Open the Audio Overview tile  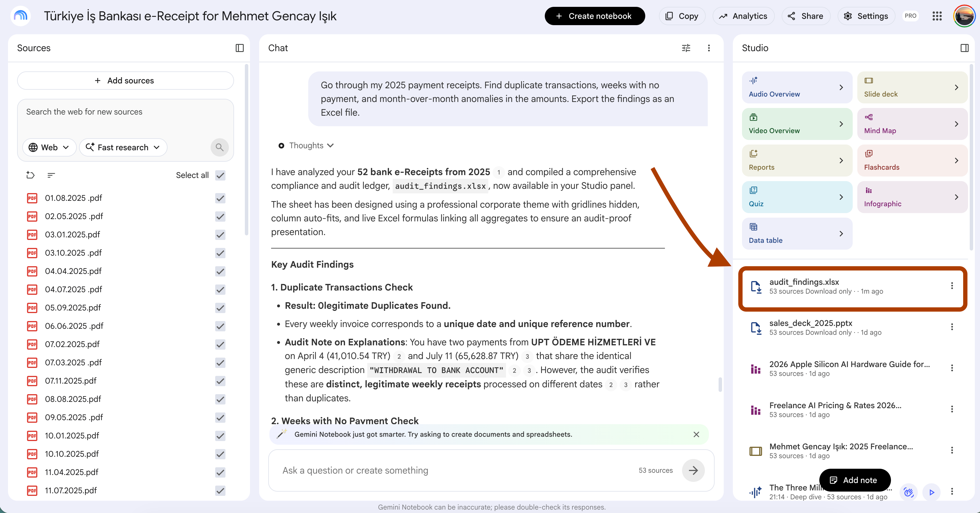click(796, 87)
